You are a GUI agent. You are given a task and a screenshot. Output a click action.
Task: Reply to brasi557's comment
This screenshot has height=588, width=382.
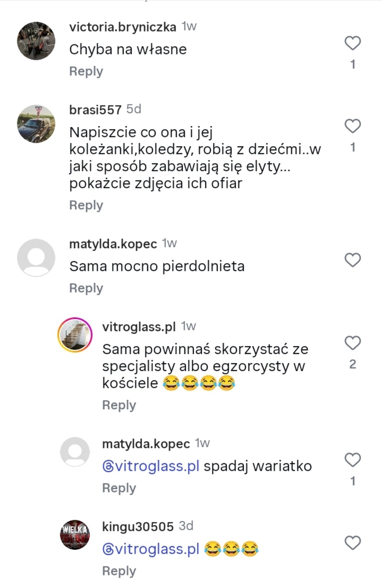coord(86,205)
